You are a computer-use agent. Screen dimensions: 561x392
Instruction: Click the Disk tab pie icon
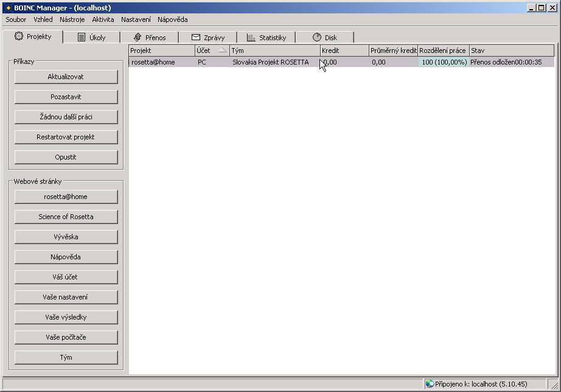pos(316,37)
